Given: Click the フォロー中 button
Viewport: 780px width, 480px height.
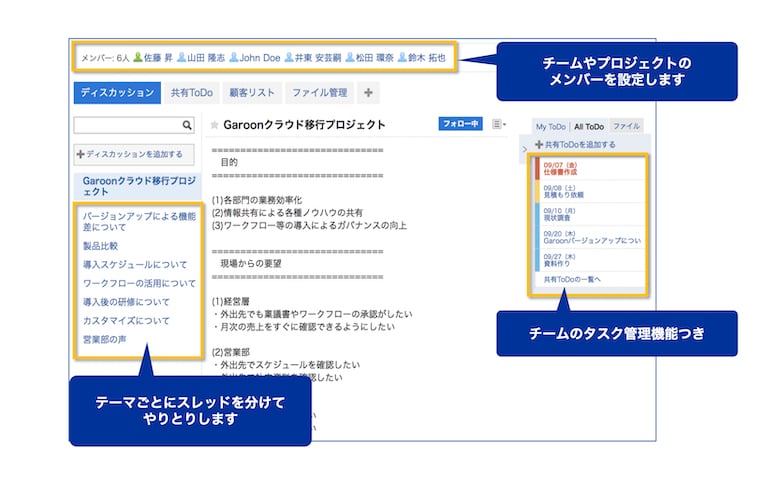Looking at the screenshot, I should pos(461,123).
